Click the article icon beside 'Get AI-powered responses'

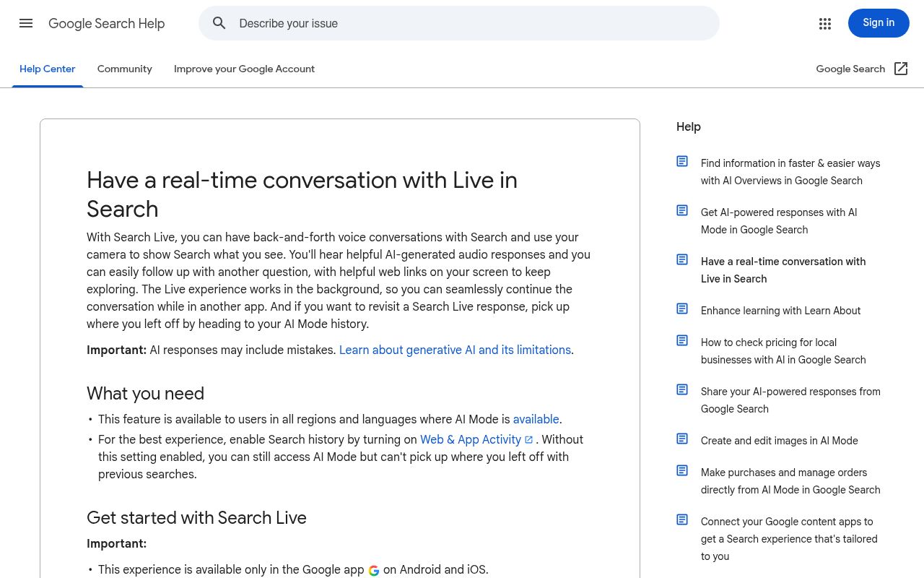click(682, 211)
